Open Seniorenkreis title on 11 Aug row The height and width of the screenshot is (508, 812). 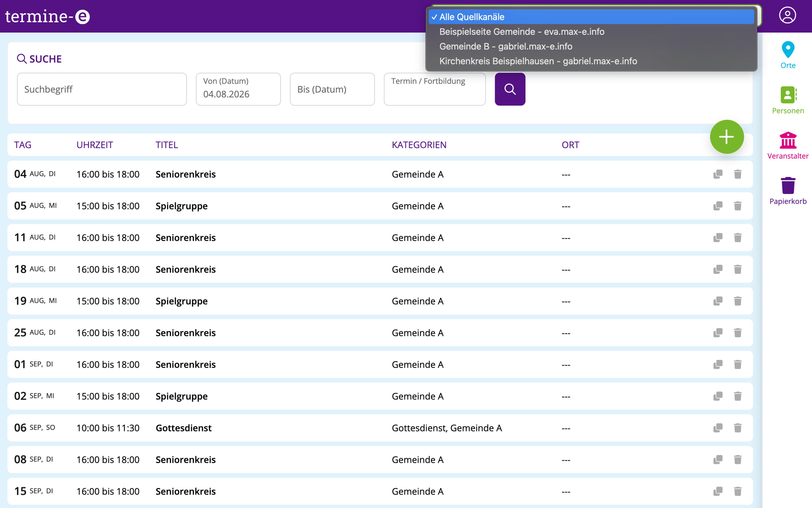pos(185,238)
